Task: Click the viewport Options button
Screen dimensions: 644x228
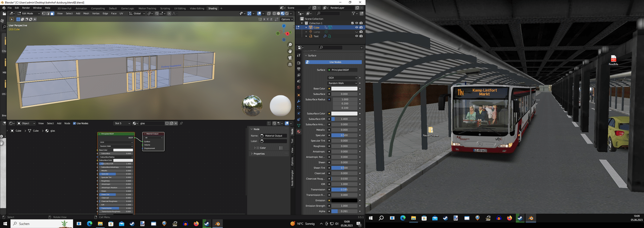Action: 287,19
